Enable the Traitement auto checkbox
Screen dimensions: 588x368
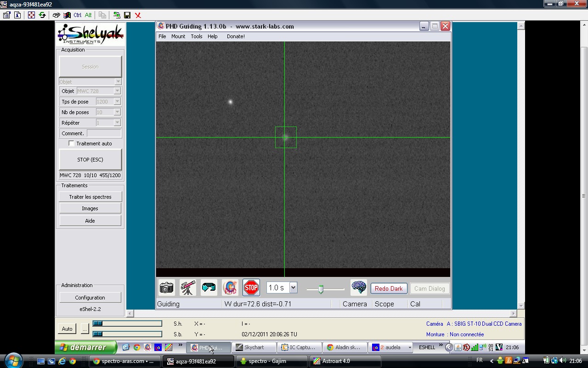(71, 144)
